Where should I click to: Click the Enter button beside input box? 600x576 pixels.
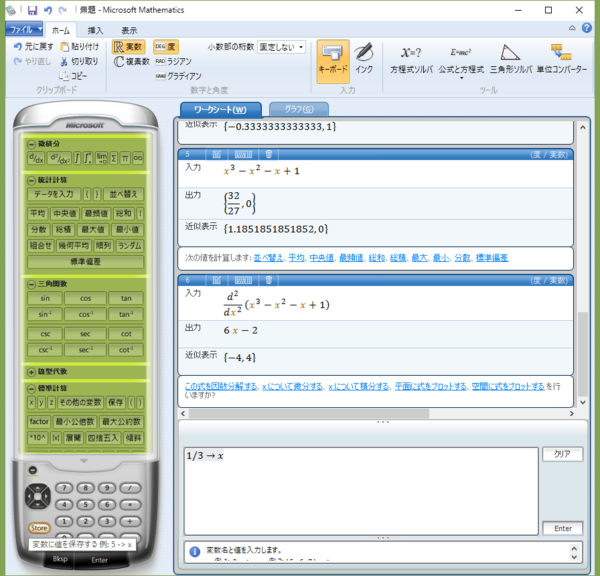(562, 529)
